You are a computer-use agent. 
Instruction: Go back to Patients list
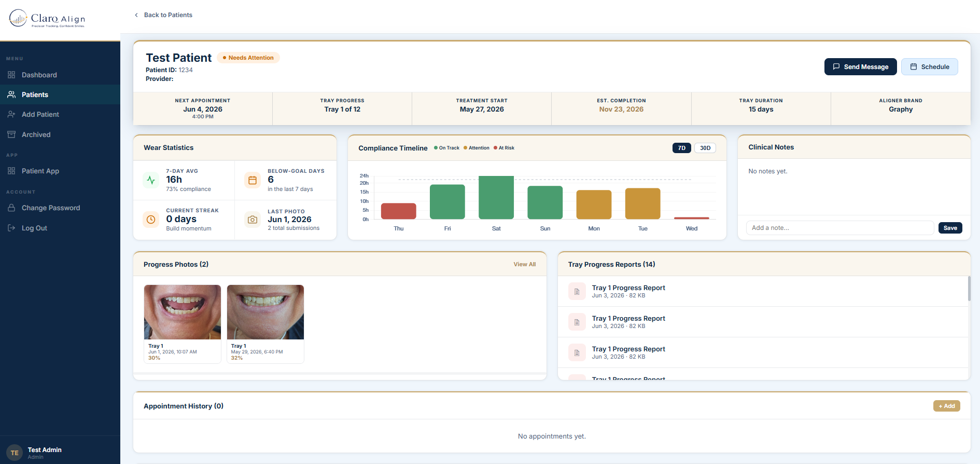[x=163, y=15]
